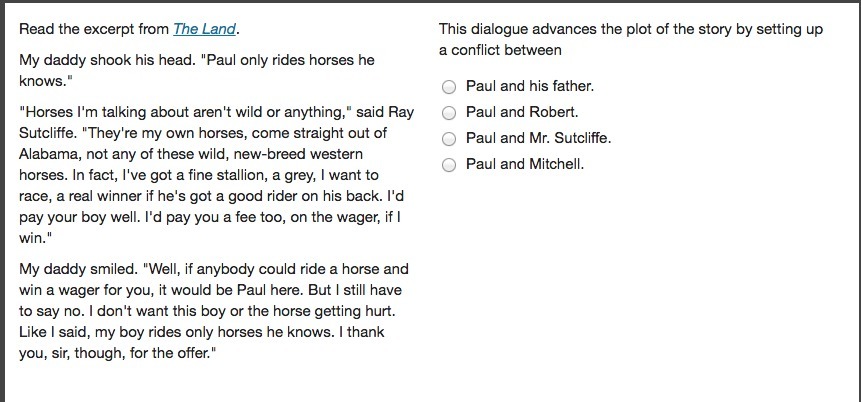Click the paragraph beginning "My daddy shook his head"
861x402 pixels.
[x=197, y=70]
